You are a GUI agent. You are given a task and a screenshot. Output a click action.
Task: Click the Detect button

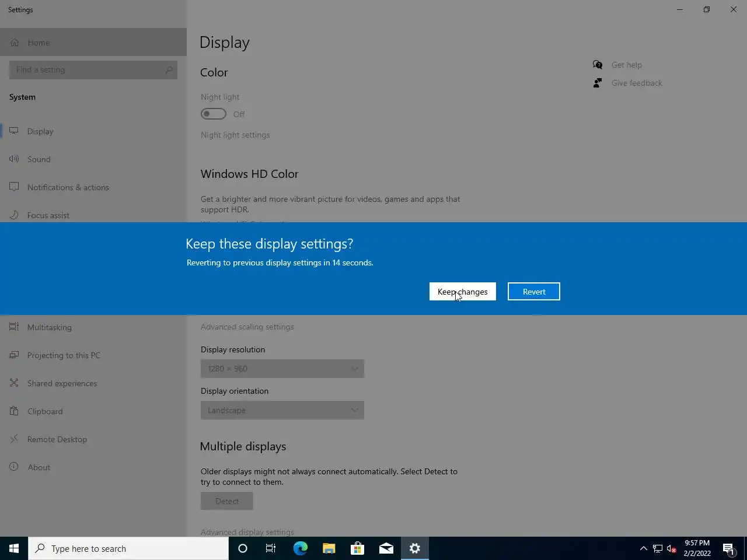coord(227,501)
